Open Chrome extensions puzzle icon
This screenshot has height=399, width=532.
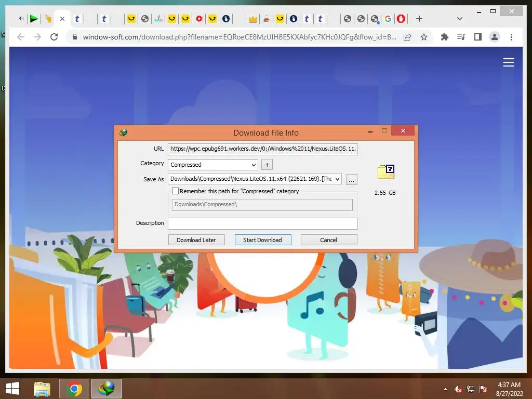tap(445, 37)
